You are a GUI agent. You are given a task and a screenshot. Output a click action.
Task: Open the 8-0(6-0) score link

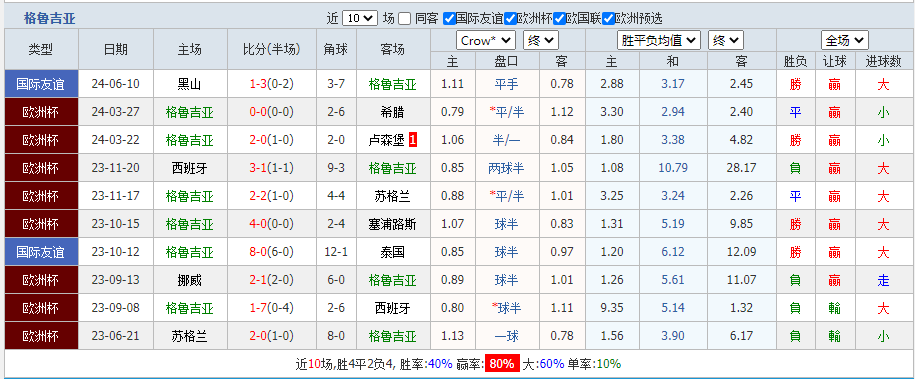(x=271, y=252)
